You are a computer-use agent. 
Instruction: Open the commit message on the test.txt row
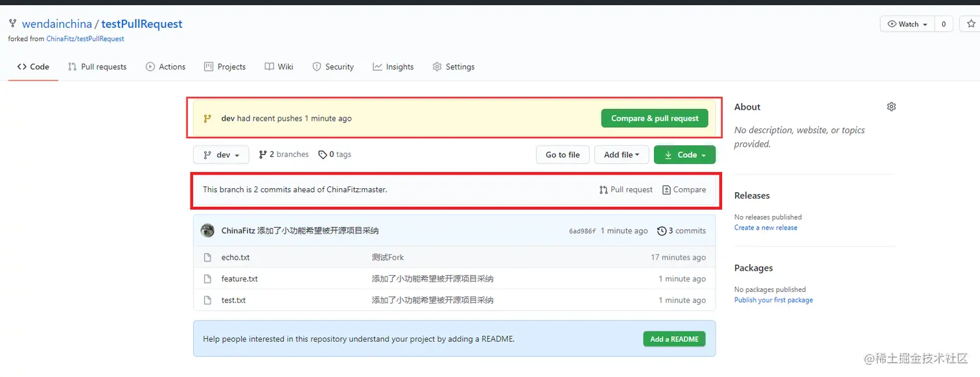[432, 300]
